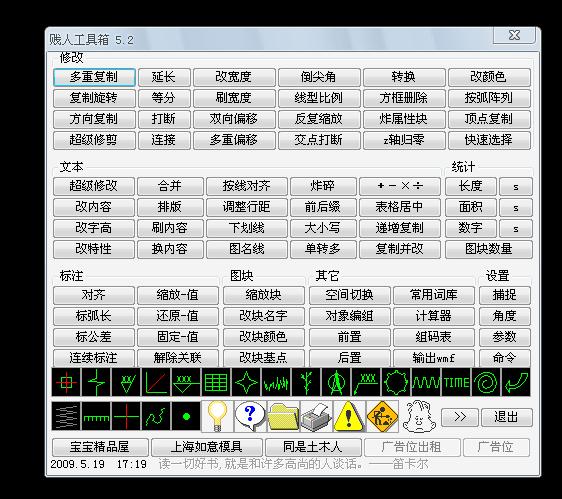Select the four-point star icon
Viewport: 562px width, 499px height.
246,382
